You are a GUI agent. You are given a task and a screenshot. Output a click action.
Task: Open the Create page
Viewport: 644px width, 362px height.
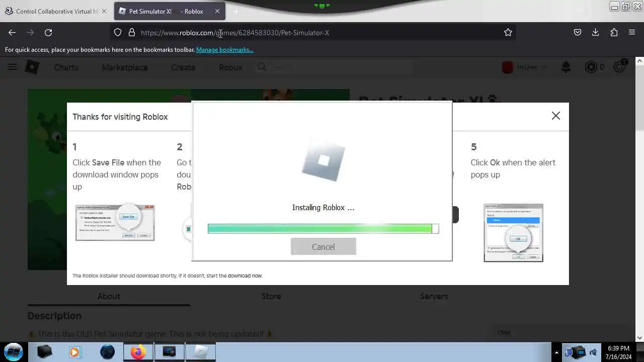click(x=183, y=67)
